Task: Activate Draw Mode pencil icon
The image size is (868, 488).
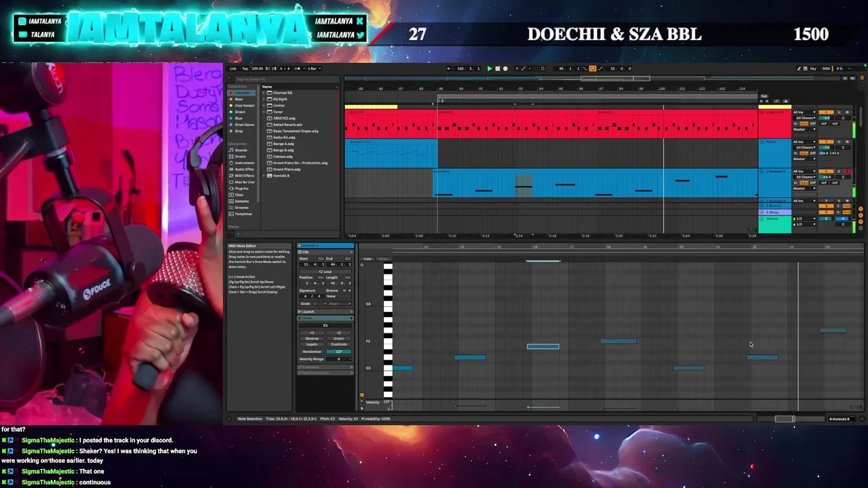Action: pyautogui.click(x=799, y=68)
